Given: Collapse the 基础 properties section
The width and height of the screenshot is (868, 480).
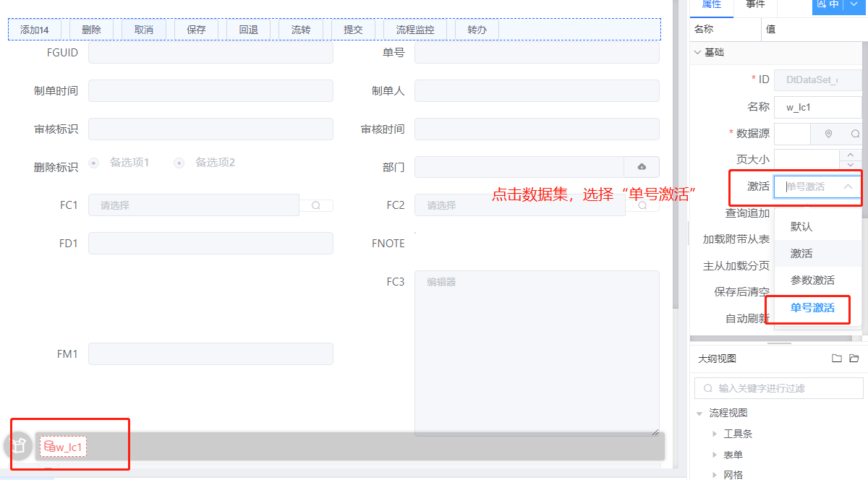Looking at the screenshot, I should point(697,52).
